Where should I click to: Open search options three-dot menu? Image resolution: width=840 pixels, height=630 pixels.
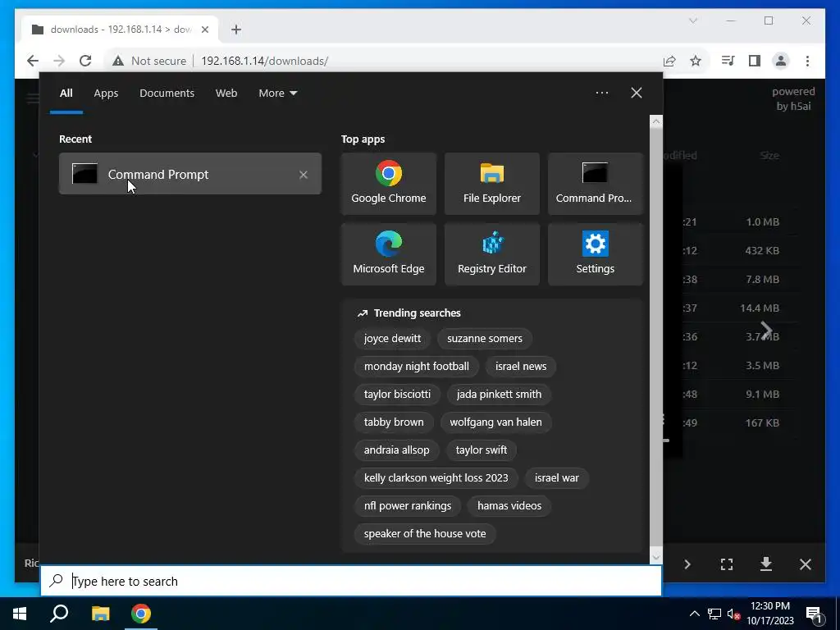click(x=601, y=93)
